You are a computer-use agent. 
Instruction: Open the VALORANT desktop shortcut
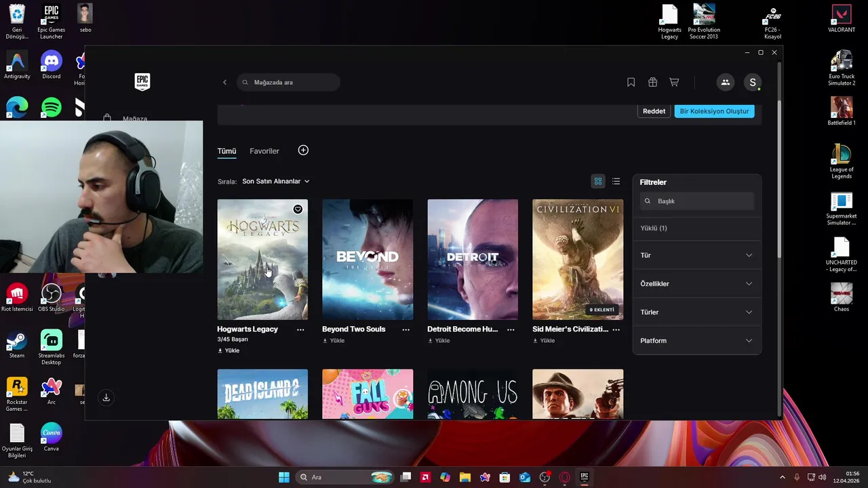pyautogui.click(x=842, y=18)
